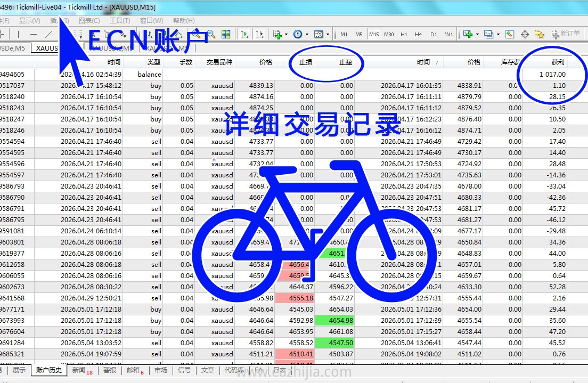Screen dimensions: 588x383
Task: Open the Data Window crosshair icon
Action: tap(525, 34)
